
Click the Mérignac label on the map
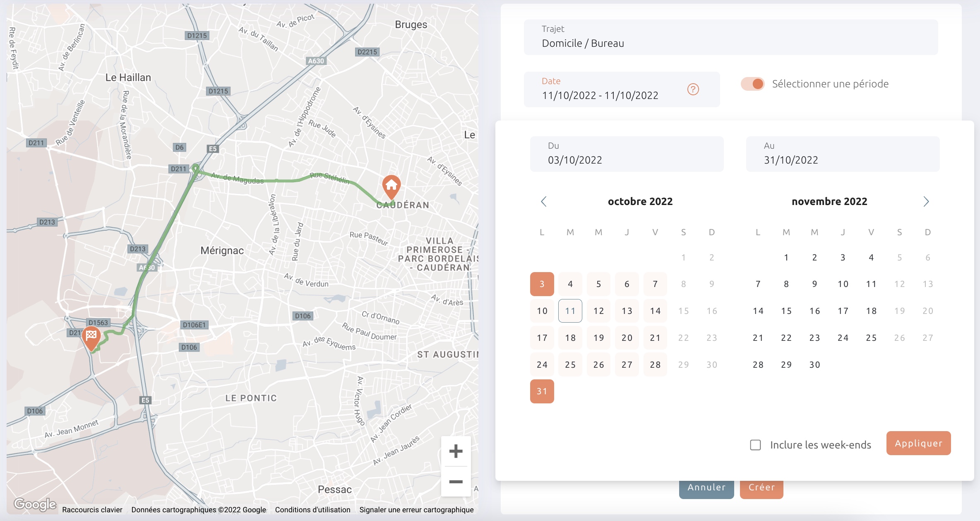coord(222,251)
